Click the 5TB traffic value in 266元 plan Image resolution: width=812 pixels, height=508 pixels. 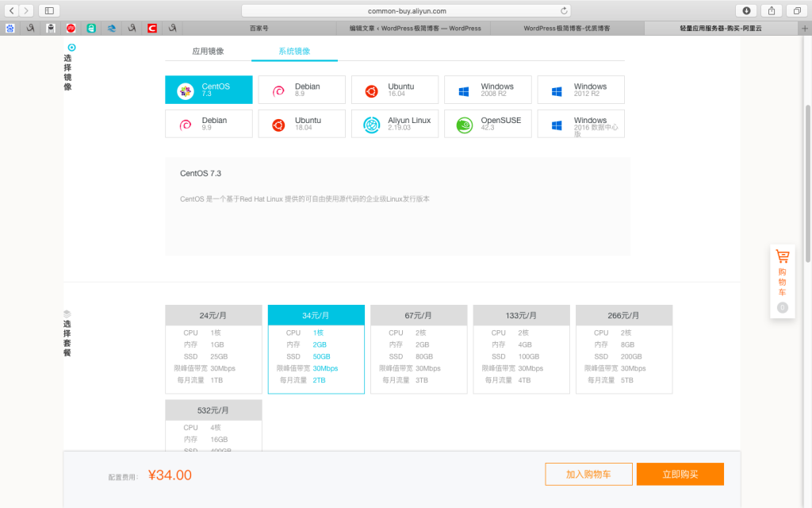pos(627,380)
